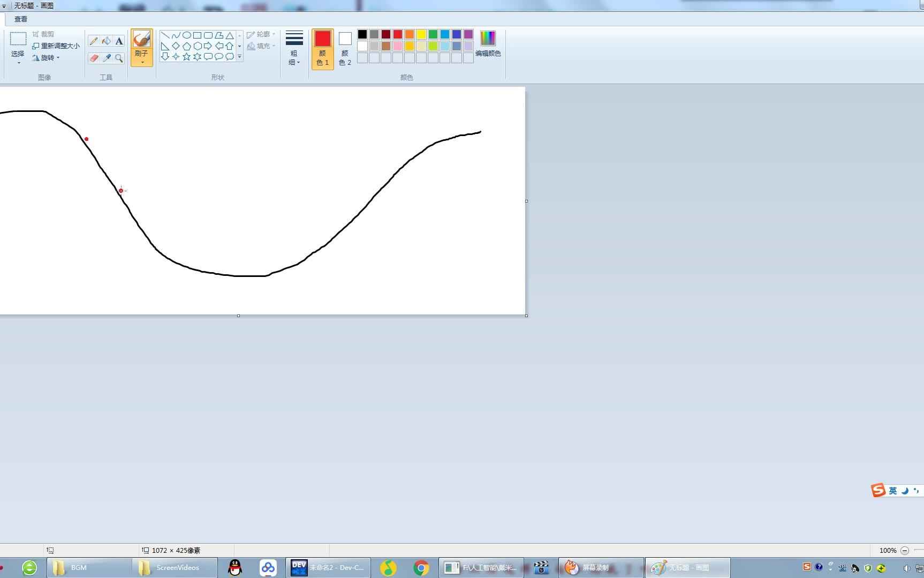Click the volume speaker tray icon
Viewport: 924px width, 578px height.
pos(906,568)
